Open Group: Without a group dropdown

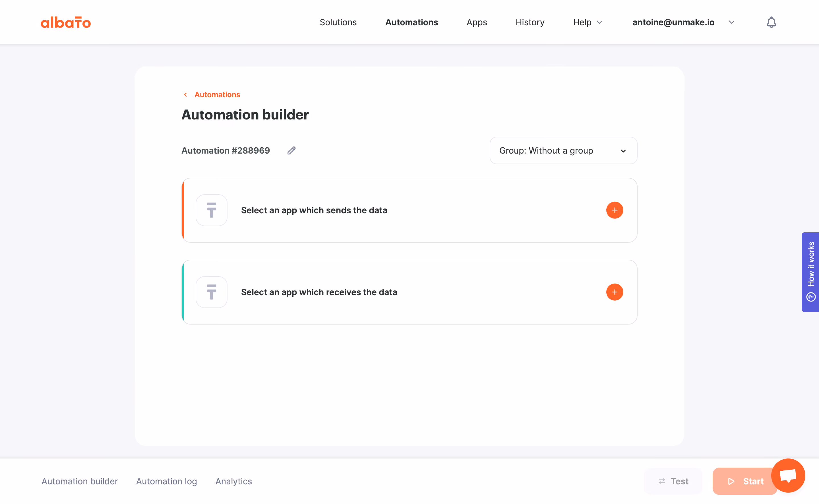tap(563, 150)
